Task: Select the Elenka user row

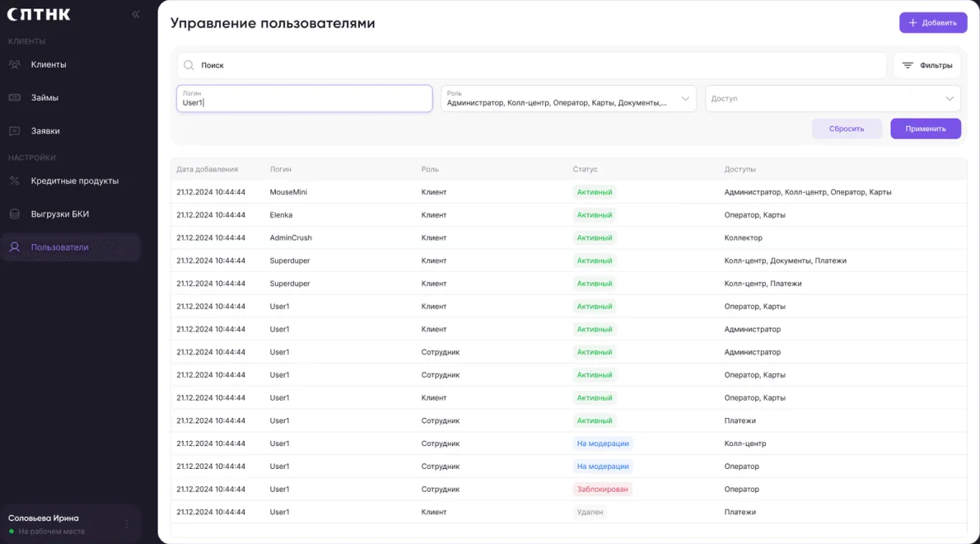Action: [569, 215]
